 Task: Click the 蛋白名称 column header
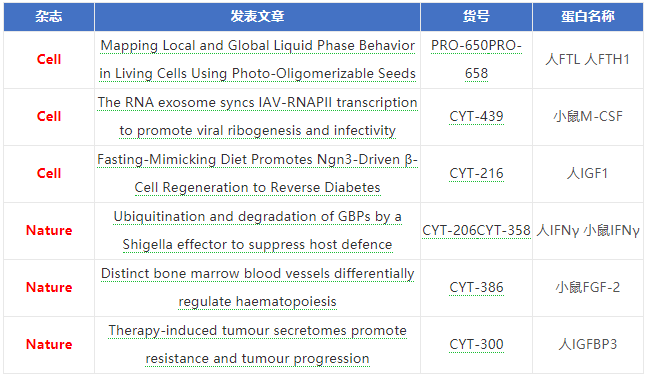pos(588,17)
